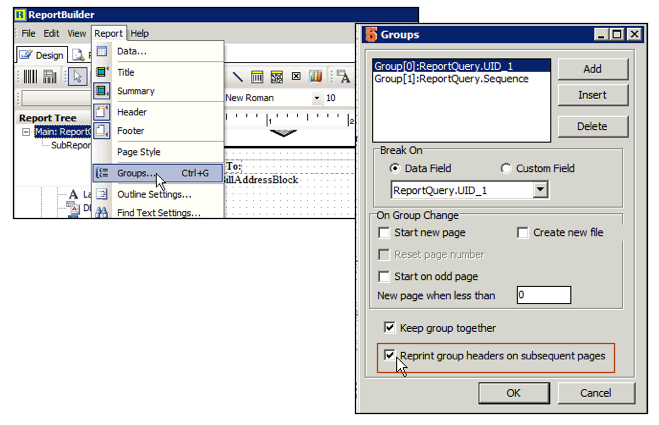
Task: Click the Delete group button
Action: 593,126
